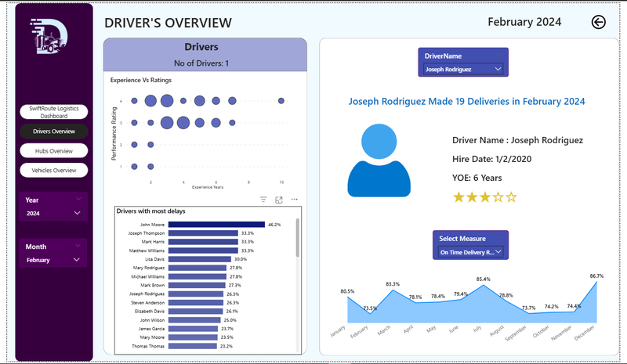The width and height of the screenshot is (627, 364).
Task: Click the back arrow icon near February 2024
Action: point(598,22)
